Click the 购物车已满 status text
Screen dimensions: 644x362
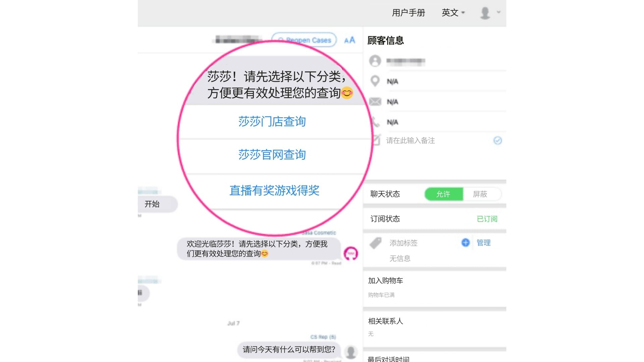click(381, 295)
